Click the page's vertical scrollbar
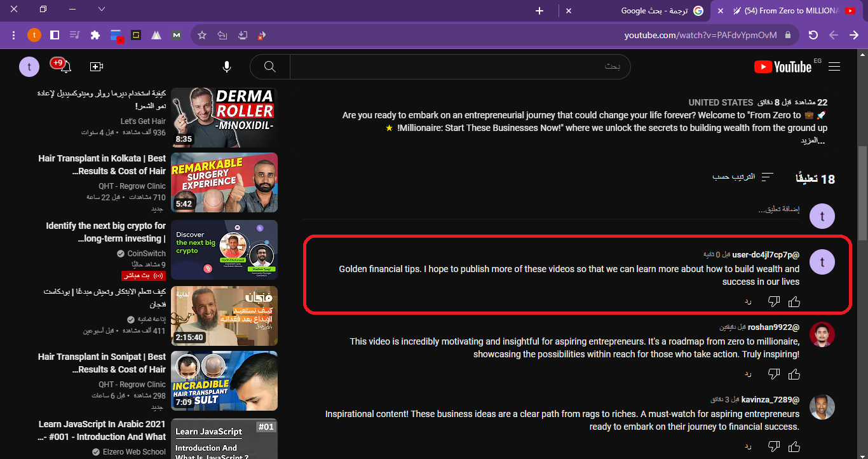The height and width of the screenshot is (459, 868). coord(862,191)
